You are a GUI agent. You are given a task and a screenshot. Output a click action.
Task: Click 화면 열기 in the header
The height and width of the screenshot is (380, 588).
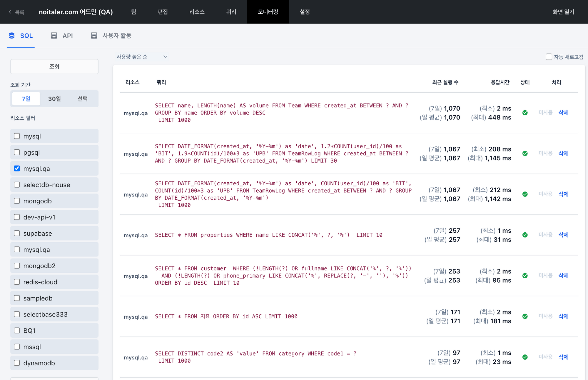tap(563, 12)
